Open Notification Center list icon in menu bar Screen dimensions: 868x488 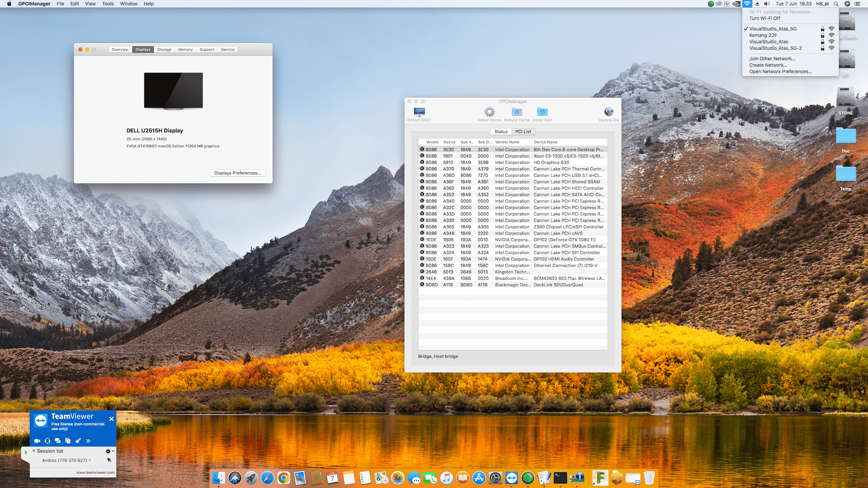tap(857, 4)
